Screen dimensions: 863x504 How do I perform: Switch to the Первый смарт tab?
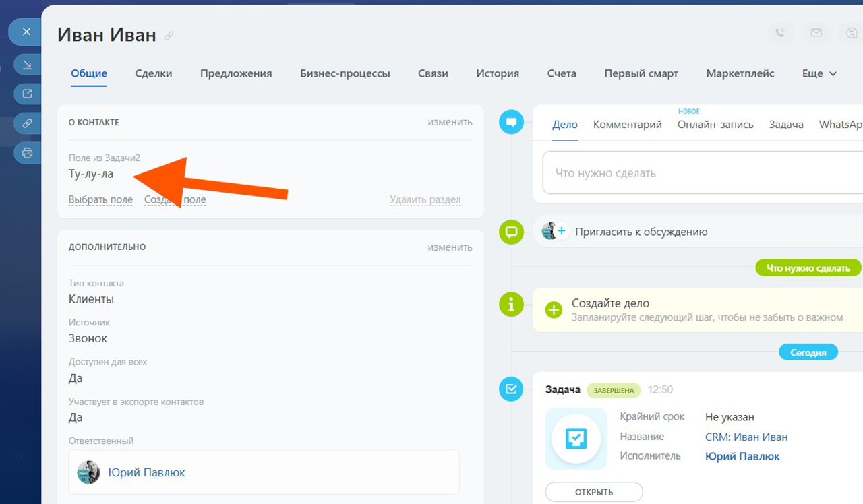(641, 73)
